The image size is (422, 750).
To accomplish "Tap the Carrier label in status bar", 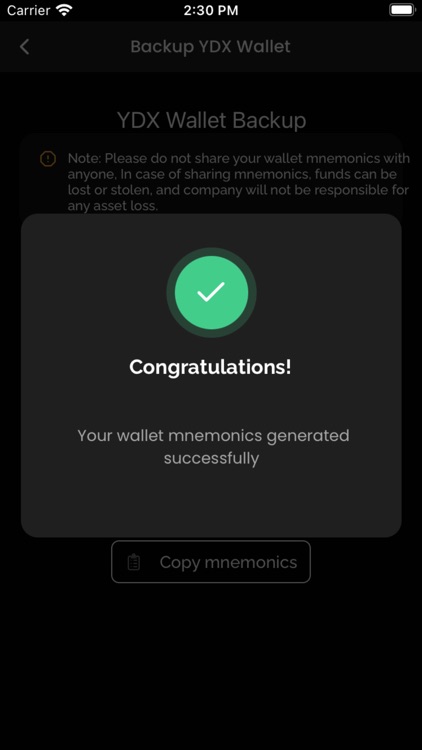I will click(x=28, y=10).
